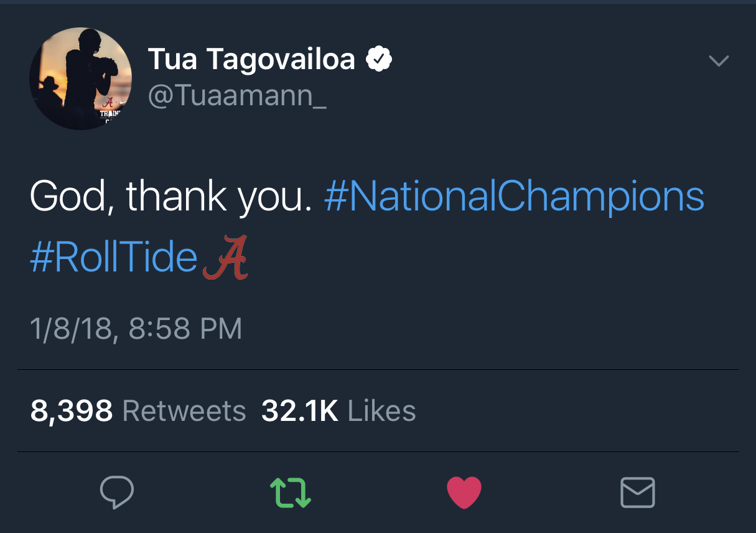Click the 8:58 PM time
The width and height of the screenshot is (756, 533).
(x=185, y=329)
